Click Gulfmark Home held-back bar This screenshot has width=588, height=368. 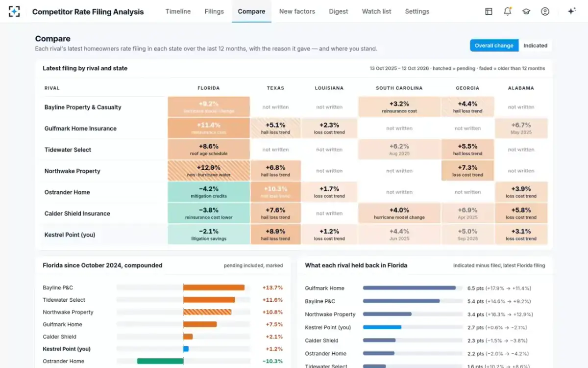point(409,288)
